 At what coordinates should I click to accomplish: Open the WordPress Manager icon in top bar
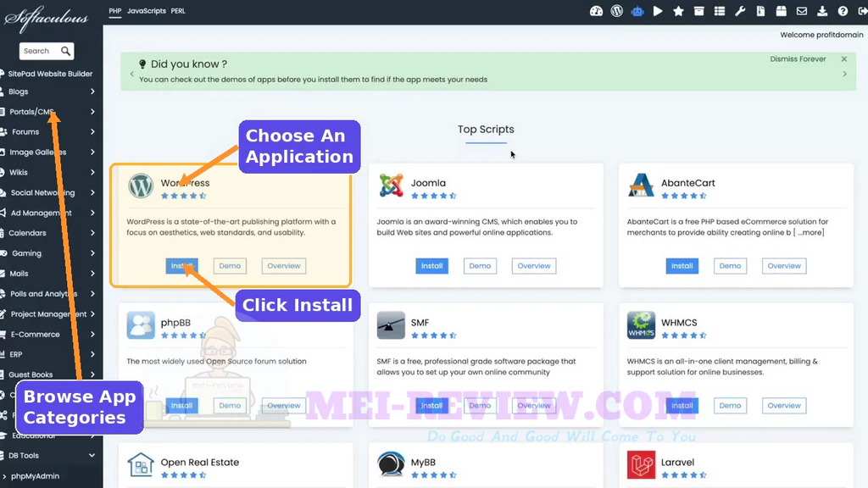click(x=617, y=11)
